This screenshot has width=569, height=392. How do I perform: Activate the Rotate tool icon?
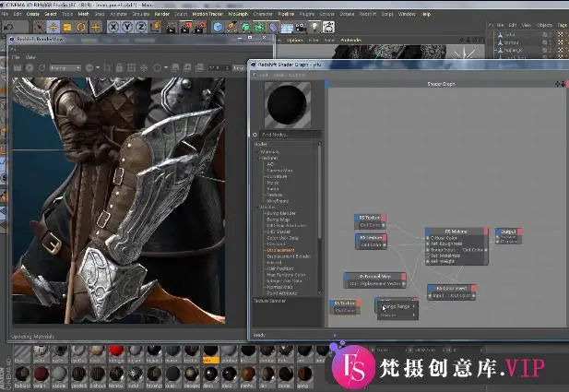tap(81, 28)
